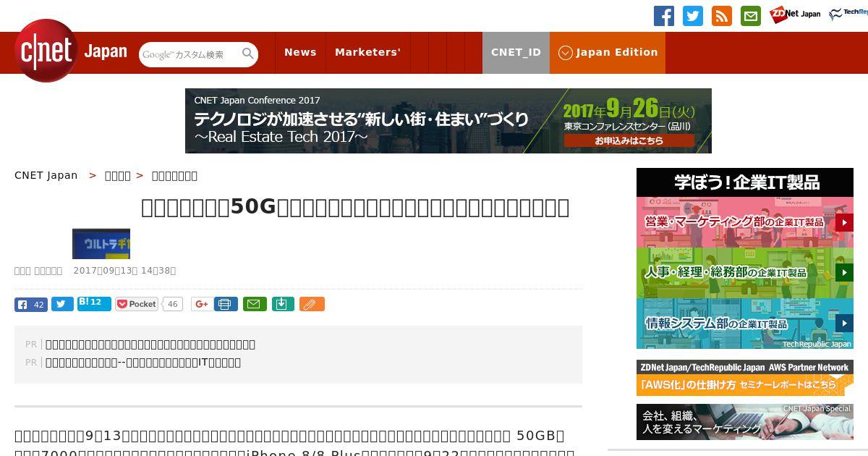Click the teal download/save icon

(283, 304)
